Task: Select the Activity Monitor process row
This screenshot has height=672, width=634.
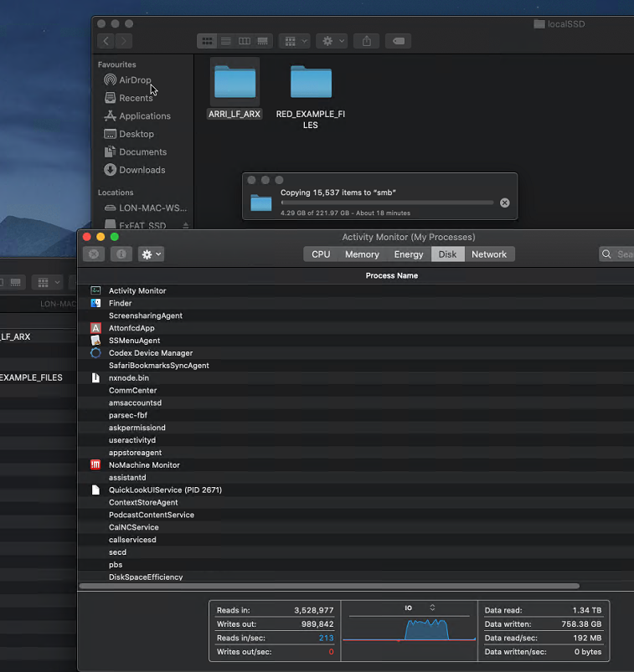Action: pyautogui.click(x=356, y=290)
